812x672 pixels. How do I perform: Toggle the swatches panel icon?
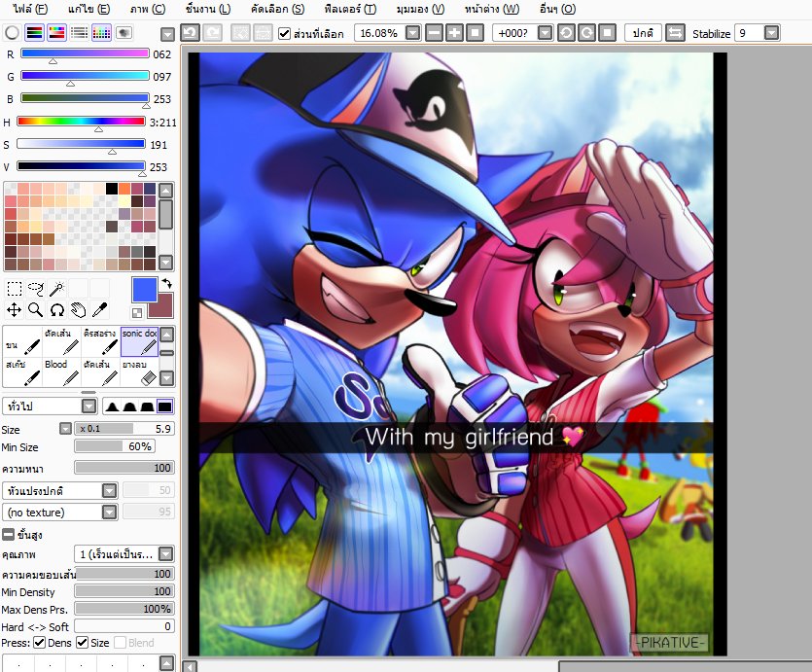point(101,33)
